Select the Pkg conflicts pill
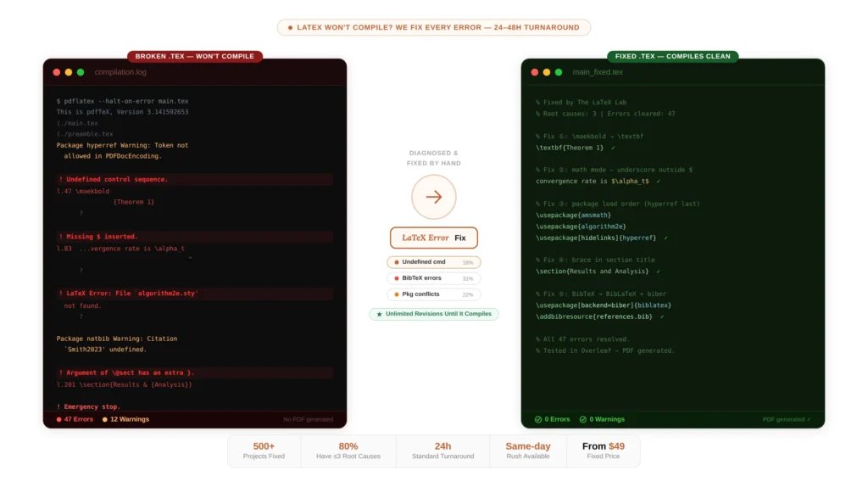 click(433, 294)
